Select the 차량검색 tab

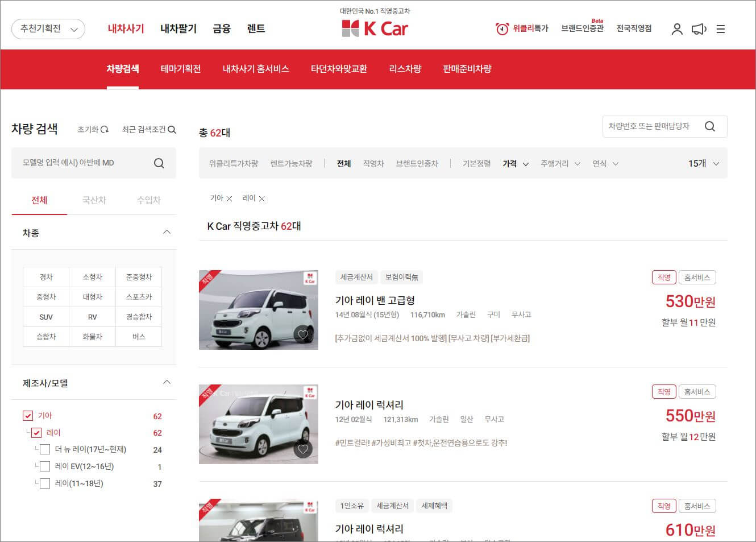pyautogui.click(x=123, y=69)
